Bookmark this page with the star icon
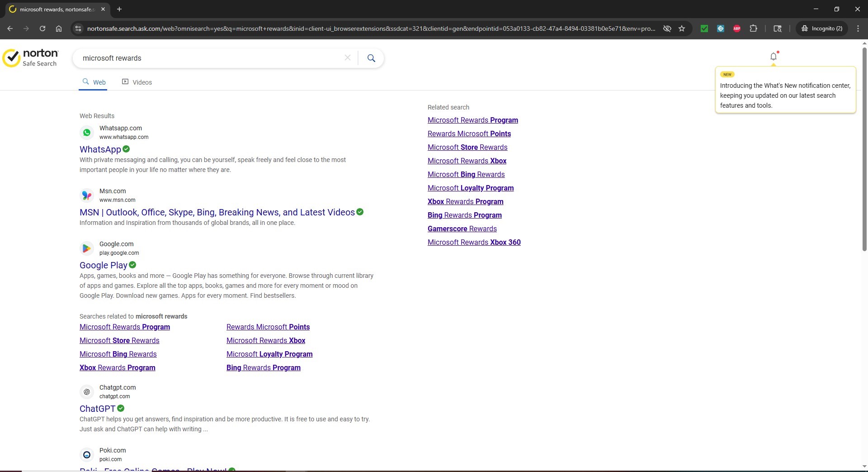The height and width of the screenshot is (472, 868). [682, 29]
